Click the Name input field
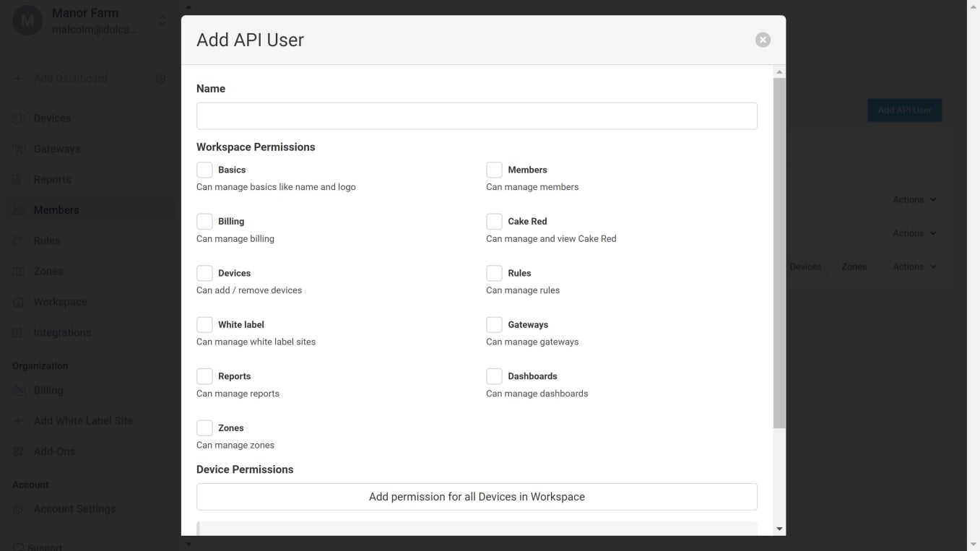This screenshot has width=980, height=551. click(x=477, y=116)
